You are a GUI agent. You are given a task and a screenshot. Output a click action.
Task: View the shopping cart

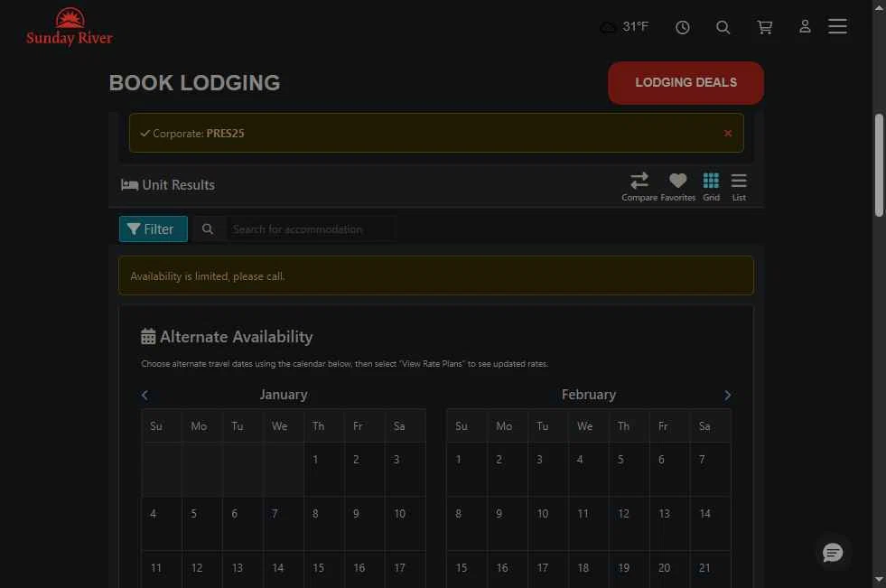click(764, 27)
